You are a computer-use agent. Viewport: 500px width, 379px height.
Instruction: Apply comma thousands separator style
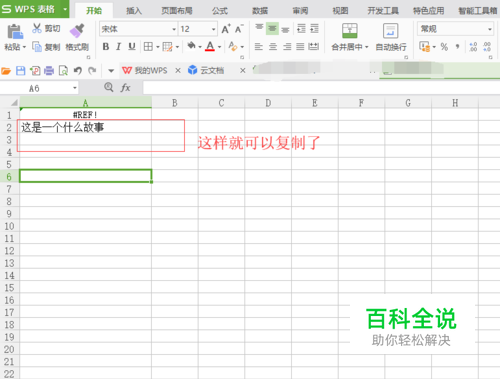tap(458, 46)
